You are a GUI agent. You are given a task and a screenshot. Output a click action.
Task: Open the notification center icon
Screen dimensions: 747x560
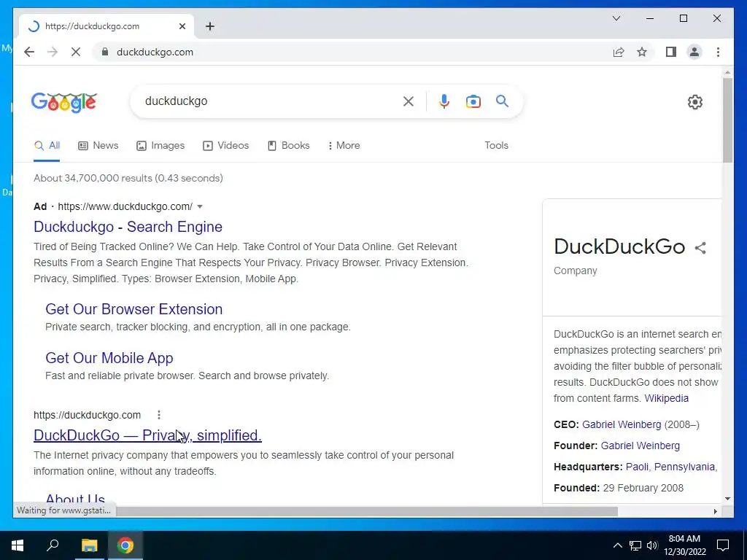723,545
